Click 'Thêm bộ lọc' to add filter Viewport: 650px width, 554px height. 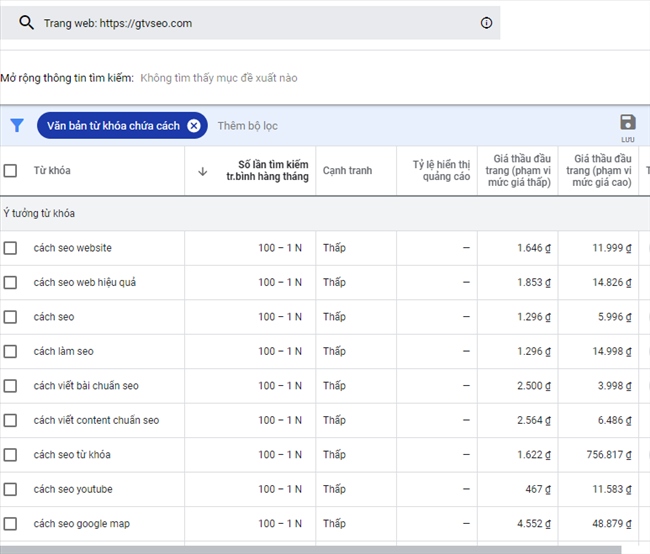247,126
